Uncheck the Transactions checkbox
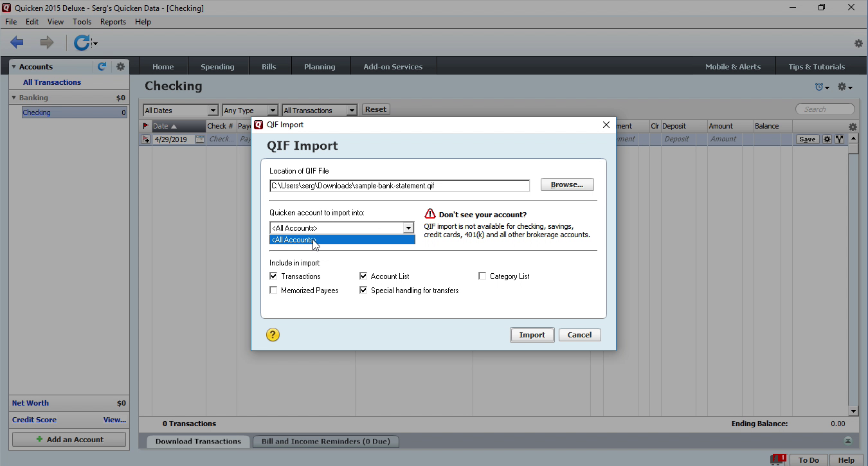This screenshot has width=868, height=466. point(273,276)
